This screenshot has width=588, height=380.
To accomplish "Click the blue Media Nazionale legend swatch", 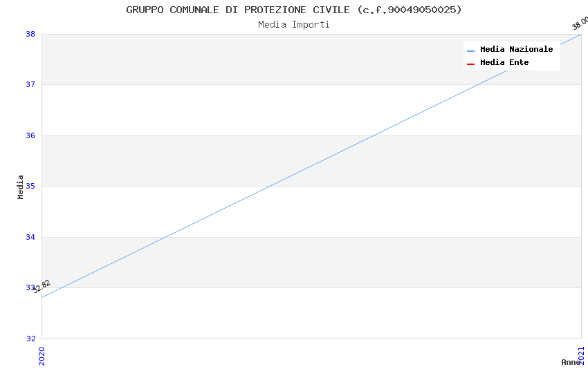I will coord(470,50).
